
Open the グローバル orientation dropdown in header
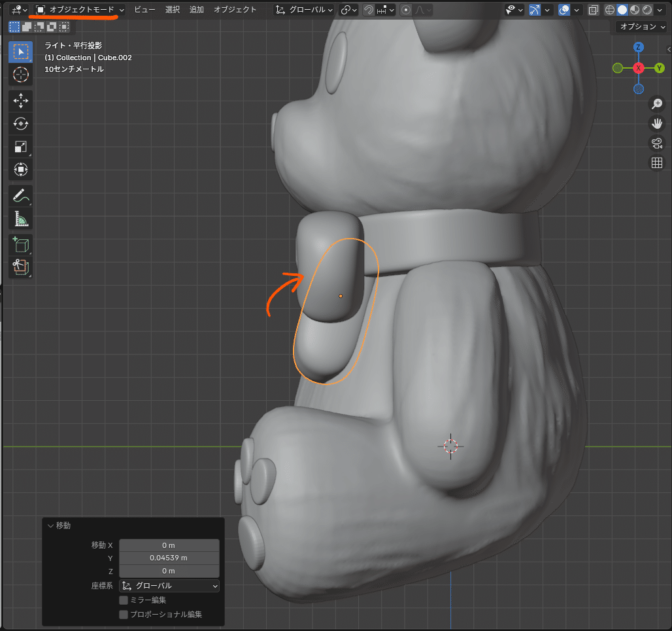click(303, 10)
